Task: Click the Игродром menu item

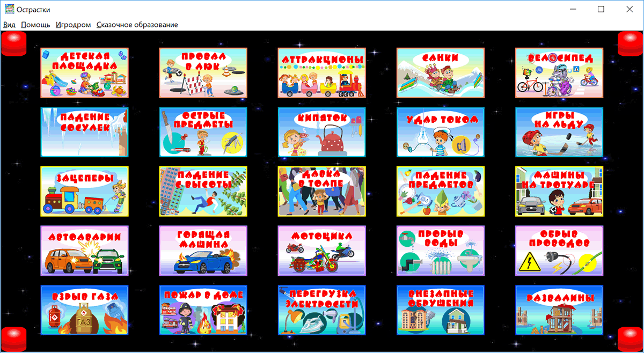Action: [x=74, y=25]
